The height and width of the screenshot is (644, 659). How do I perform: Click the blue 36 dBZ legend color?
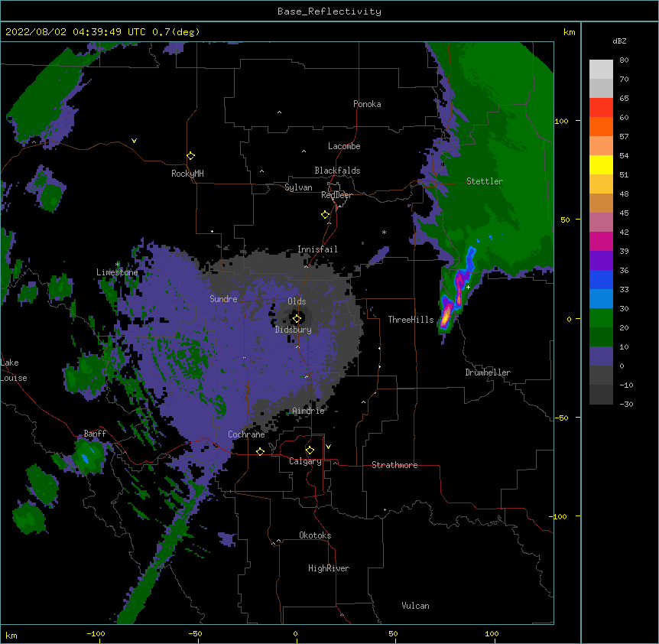(x=601, y=279)
